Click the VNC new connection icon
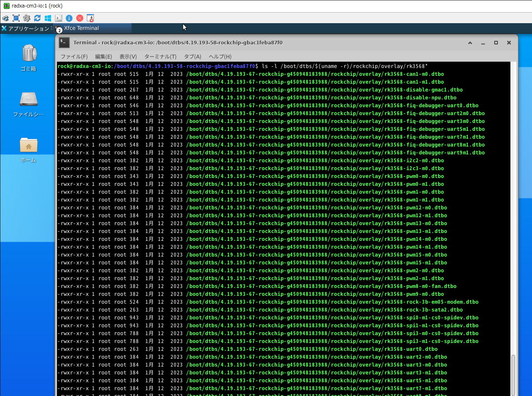The width and height of the screenshot is (532, 396). coord(6,18)
